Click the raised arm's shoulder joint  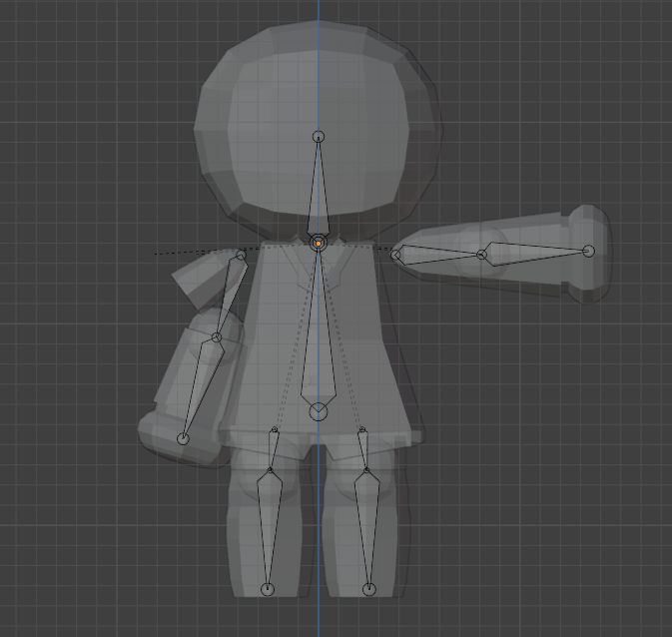395,255
